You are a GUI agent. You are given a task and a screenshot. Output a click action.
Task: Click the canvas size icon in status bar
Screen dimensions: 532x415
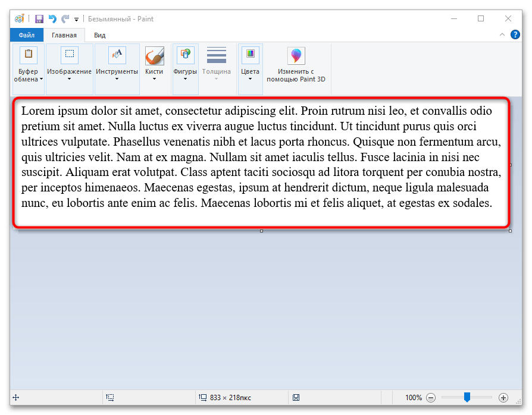[x=202, y=397]
